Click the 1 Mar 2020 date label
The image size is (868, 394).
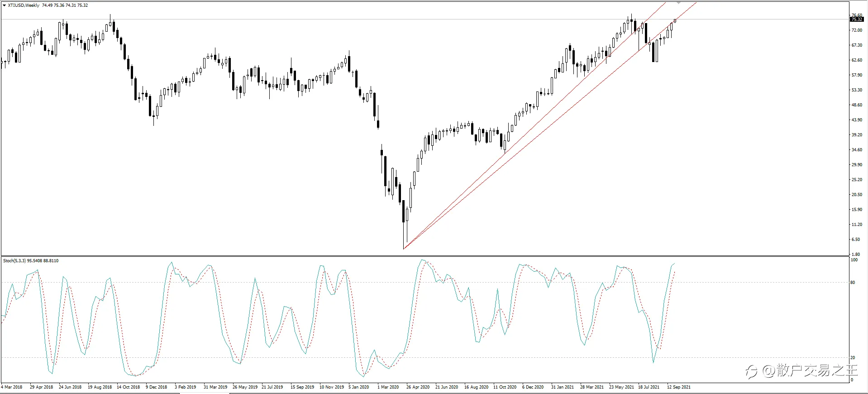(388, 387)
